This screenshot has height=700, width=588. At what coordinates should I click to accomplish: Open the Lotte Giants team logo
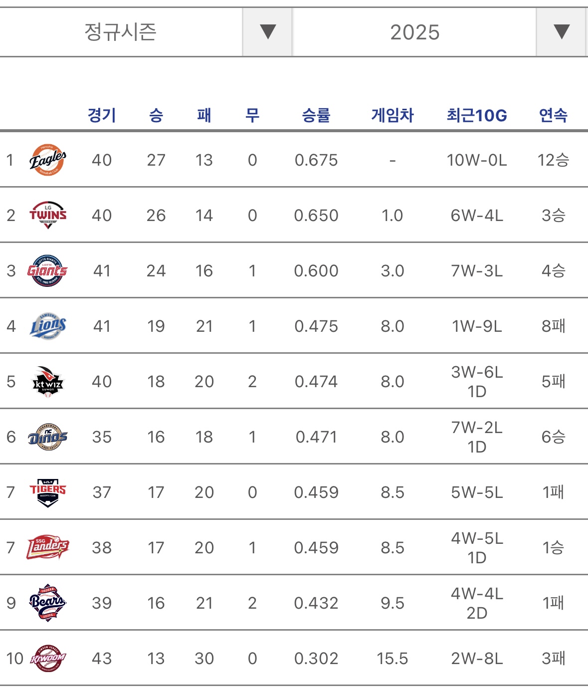coord(47,271)
